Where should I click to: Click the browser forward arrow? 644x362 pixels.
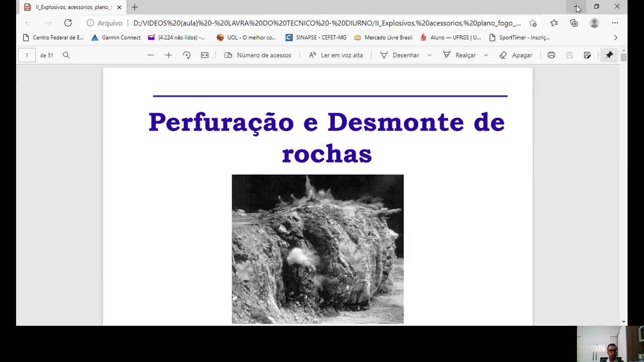click(x=48, y=23)
